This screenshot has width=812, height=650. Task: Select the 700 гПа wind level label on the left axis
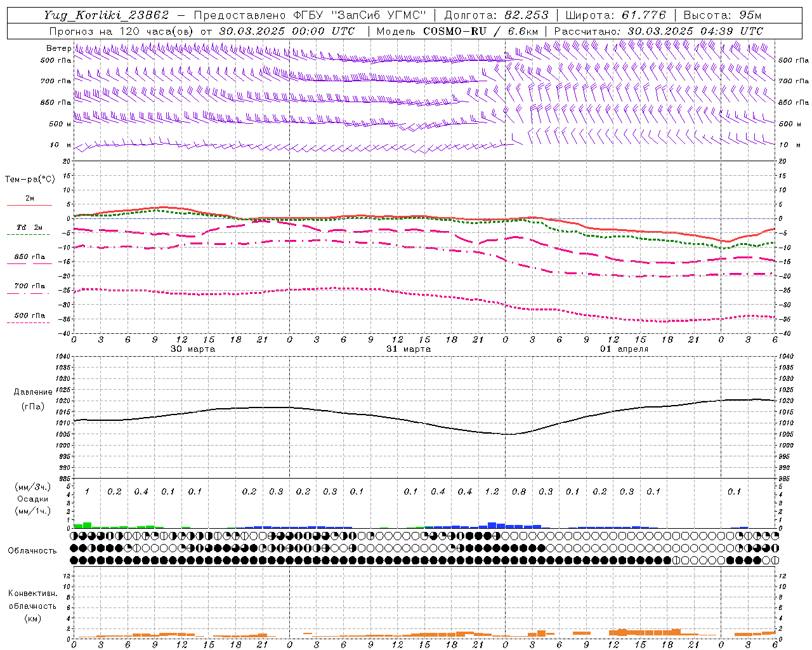tap(56, 81)
